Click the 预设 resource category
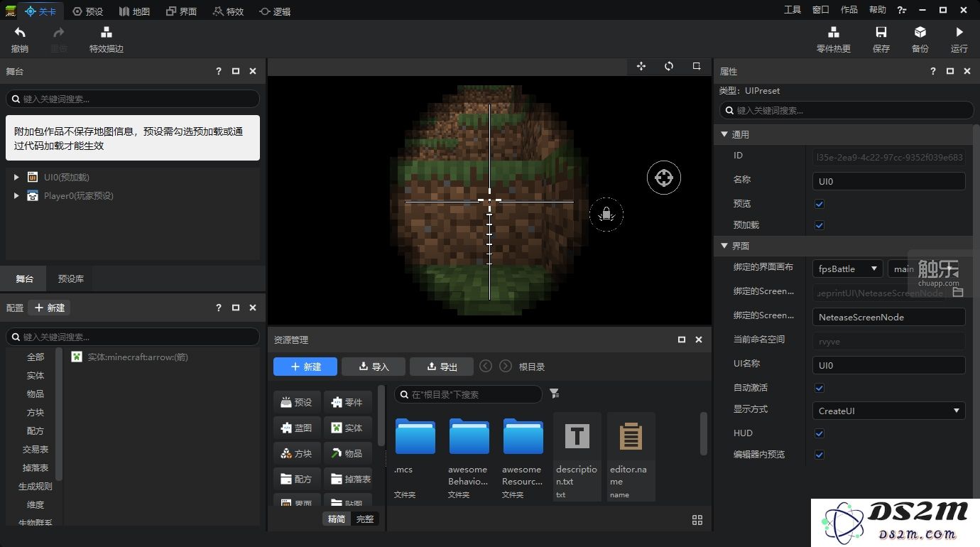 (x=297, y=402)
